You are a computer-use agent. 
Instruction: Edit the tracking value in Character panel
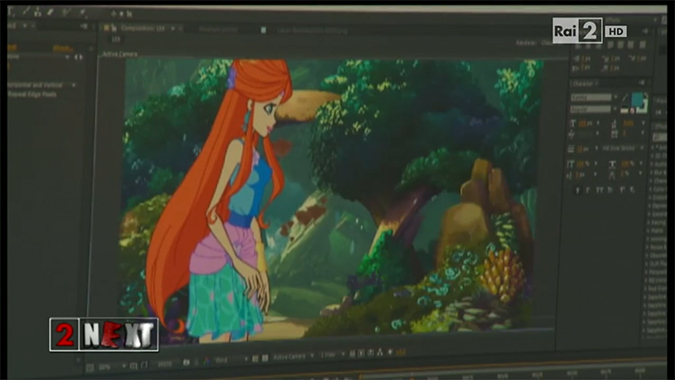click(x=624, y=134)
